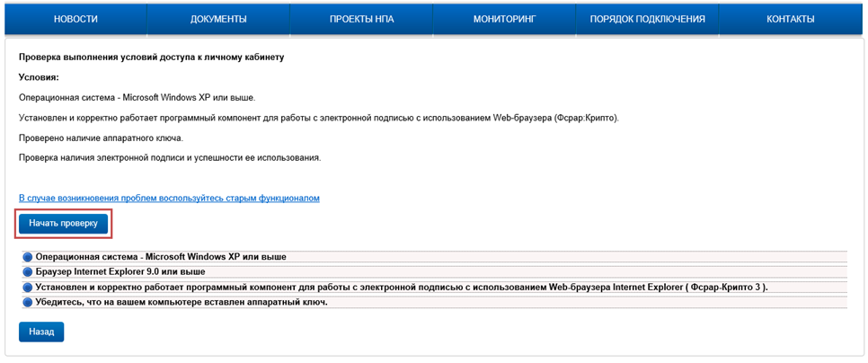Click the blue circle next to Фсрар-Крипто 3 component row
Viewport: 868px width, 363px height.
tap(29, 288)
